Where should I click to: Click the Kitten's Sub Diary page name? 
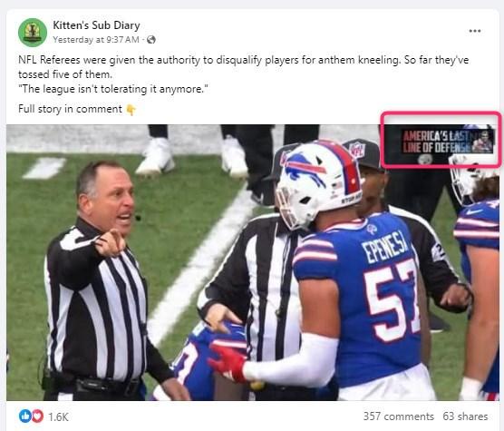coord(96,25)
